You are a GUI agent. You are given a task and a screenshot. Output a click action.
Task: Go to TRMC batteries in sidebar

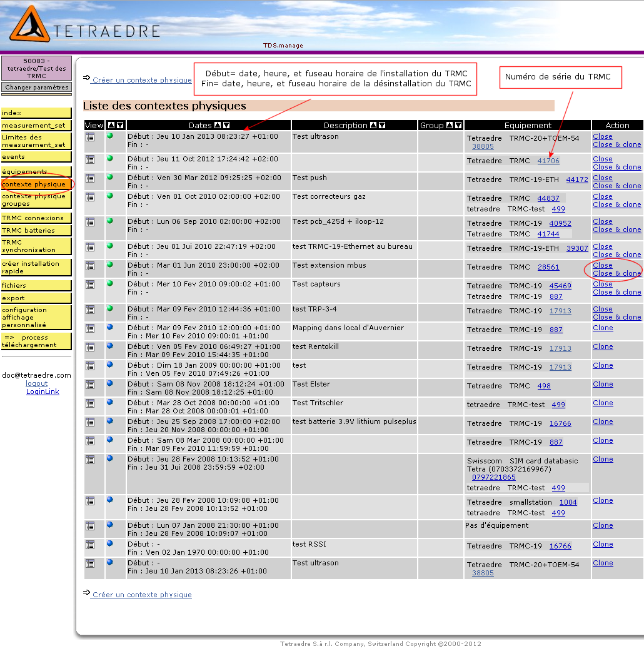[x=29, y=230]
